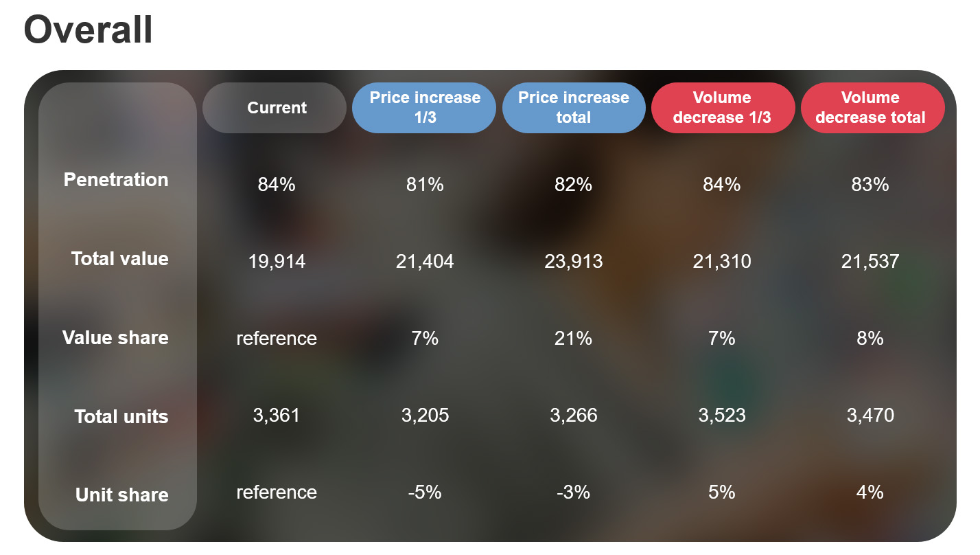Click the 8% value share cell
This screenshot has width=980, height=555.
[870, 339]
